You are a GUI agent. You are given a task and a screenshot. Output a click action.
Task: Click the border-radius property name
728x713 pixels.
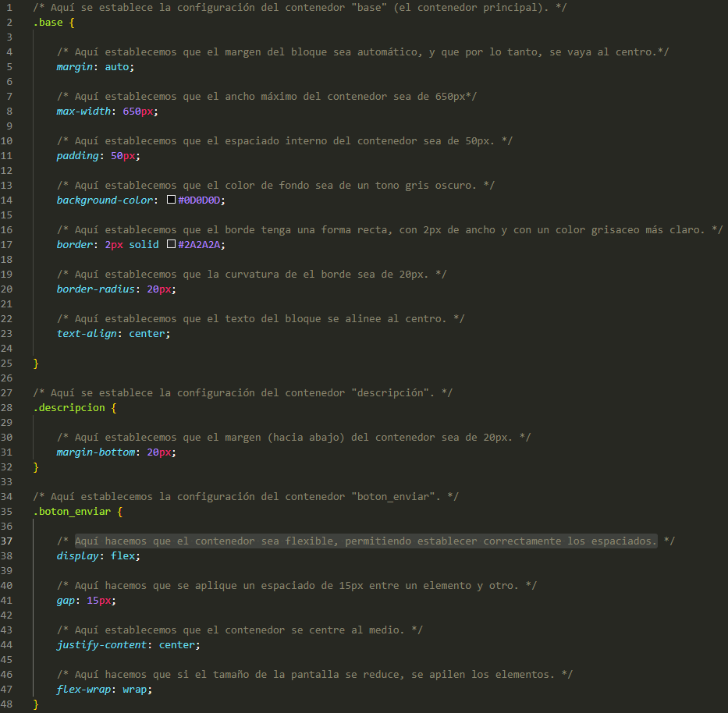(96, 289)
